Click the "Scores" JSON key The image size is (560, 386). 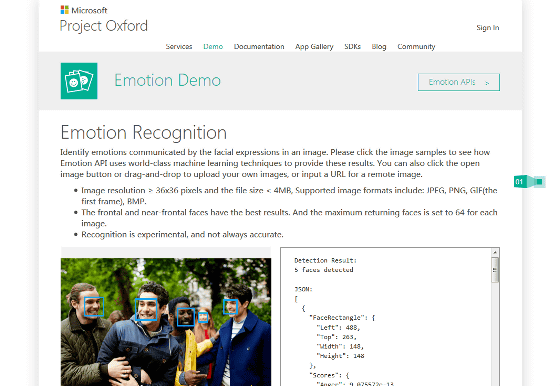coord(325,375)
